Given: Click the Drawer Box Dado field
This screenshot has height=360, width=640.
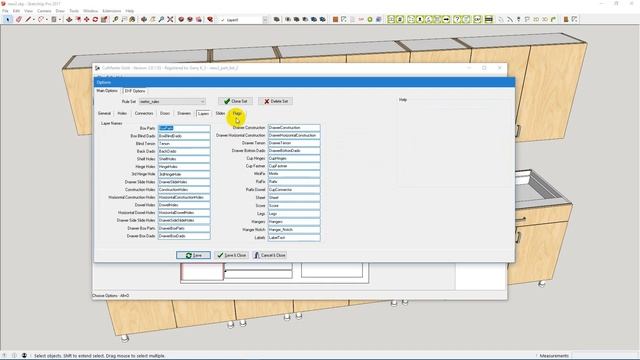Looking at the screenshot, I should 184,236.
